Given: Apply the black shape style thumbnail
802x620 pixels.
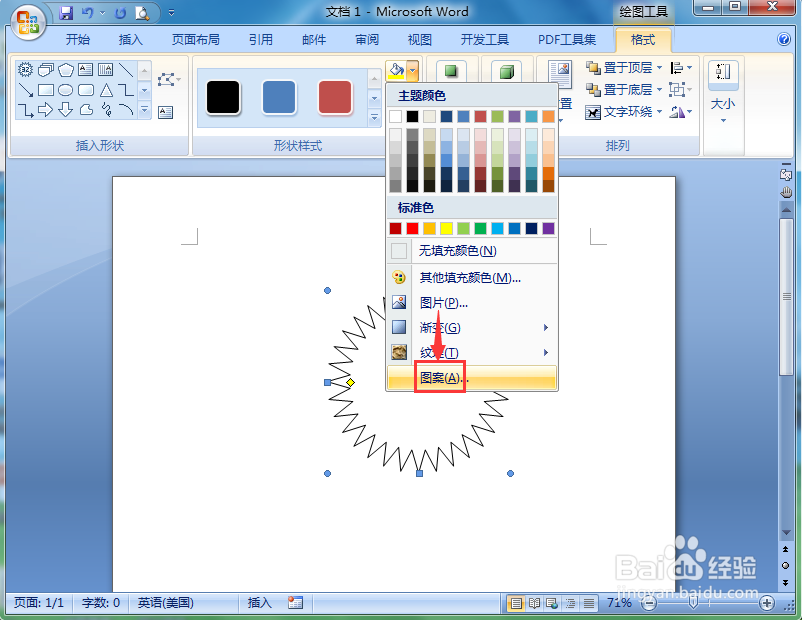Looking at the screenshot, I should (223, 97).
